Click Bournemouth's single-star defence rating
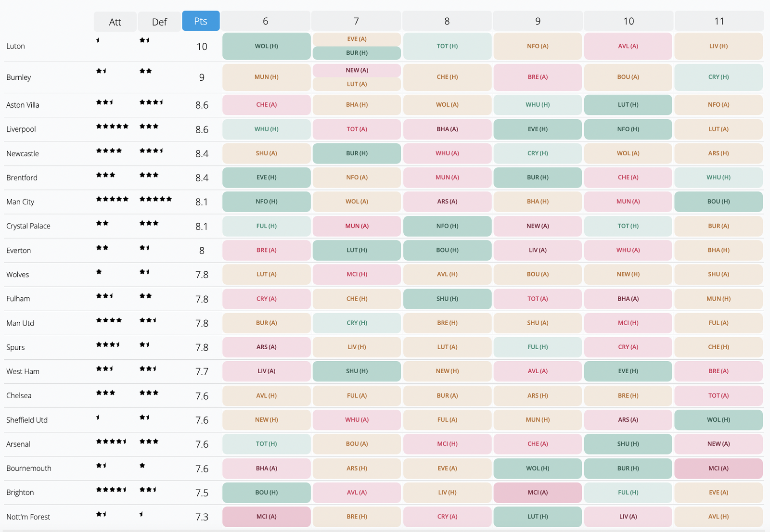Viewport: 770px width, 532px height. [142, 466]
